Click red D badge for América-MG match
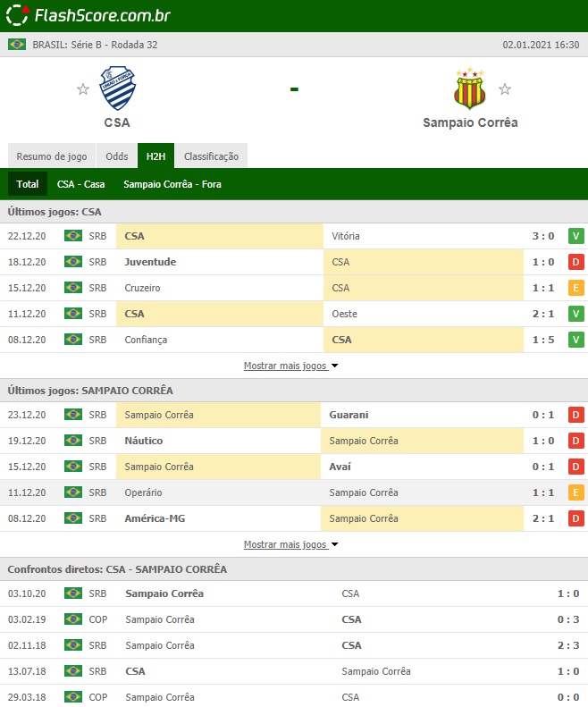This screenshot has width=588, height=707. [575, 518]
